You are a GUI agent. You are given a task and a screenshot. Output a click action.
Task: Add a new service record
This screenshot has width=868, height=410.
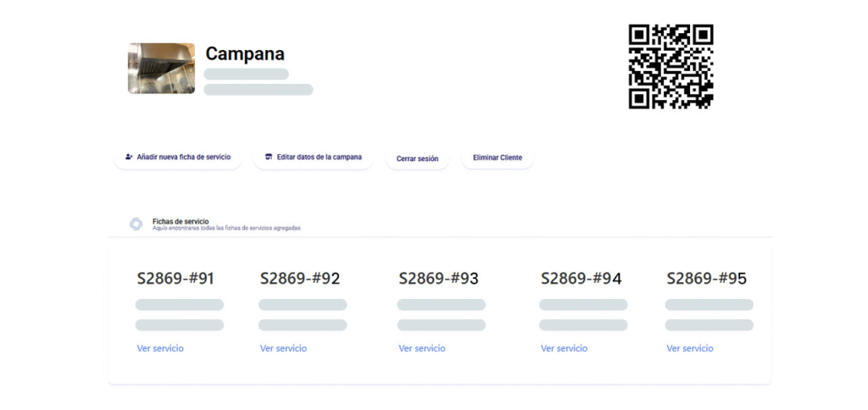pos(178,158)
